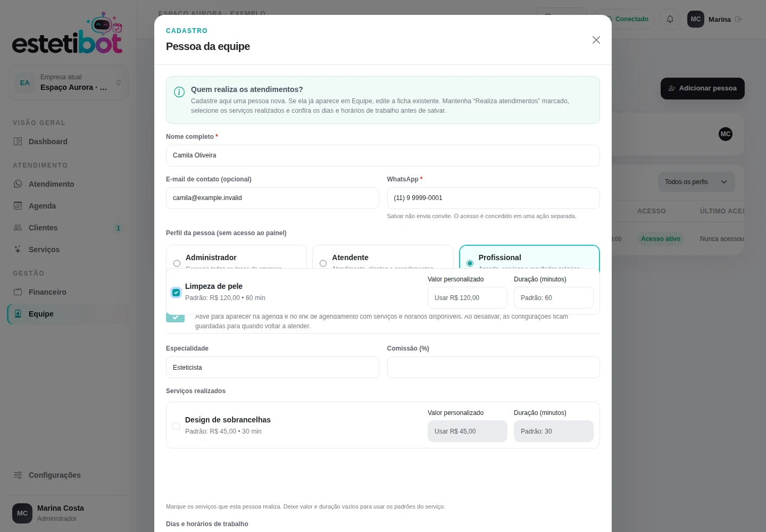766x532 pixels.
Task: Open Agenda calendar icon in sidebar
Action: pyautogui.click(x=18, y=206)
